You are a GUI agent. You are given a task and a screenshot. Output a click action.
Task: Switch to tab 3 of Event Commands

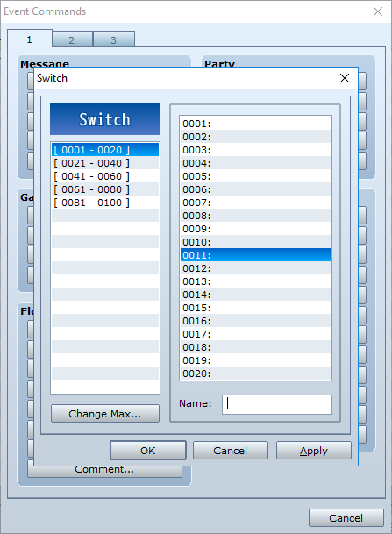(114, 40)
